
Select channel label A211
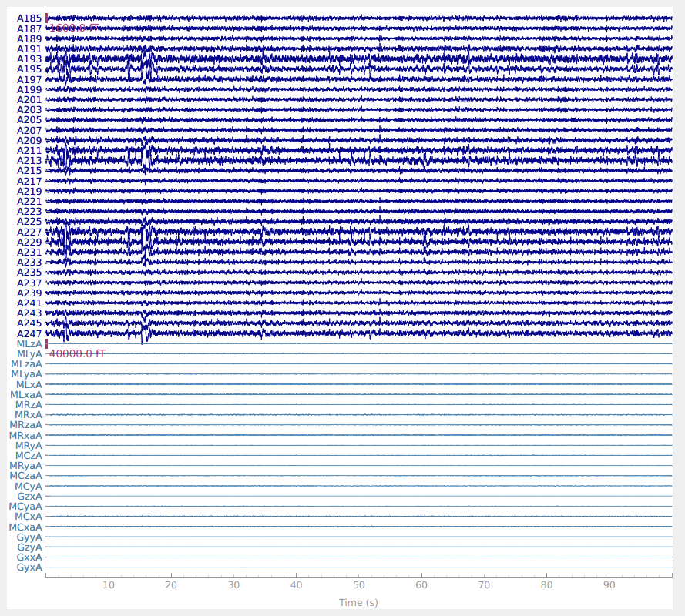tap(29, 150)
